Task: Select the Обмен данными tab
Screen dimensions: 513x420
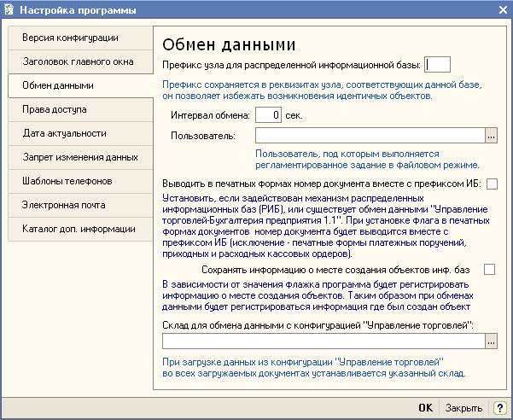Action: click(x=79, y=86)
